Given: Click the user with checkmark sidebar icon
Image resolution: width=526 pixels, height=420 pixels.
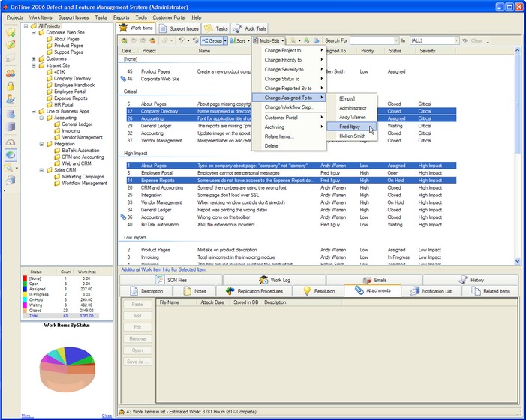Looking at the screenshot, I should click(x=11, y=98).
